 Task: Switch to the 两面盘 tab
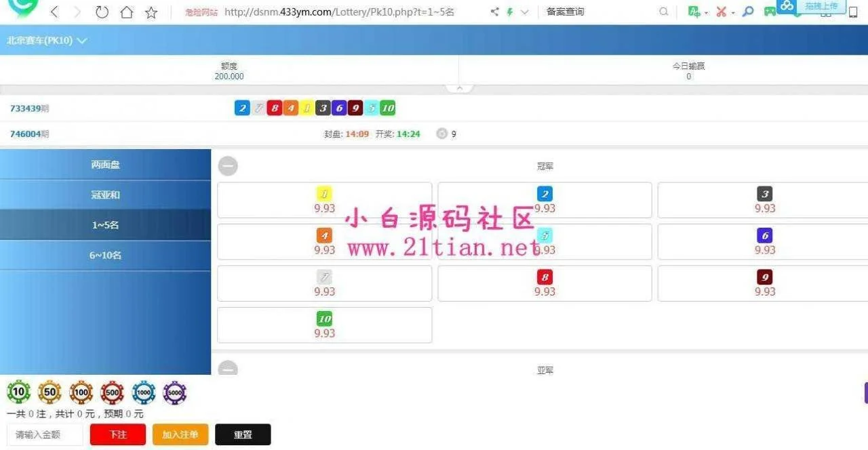105,165
